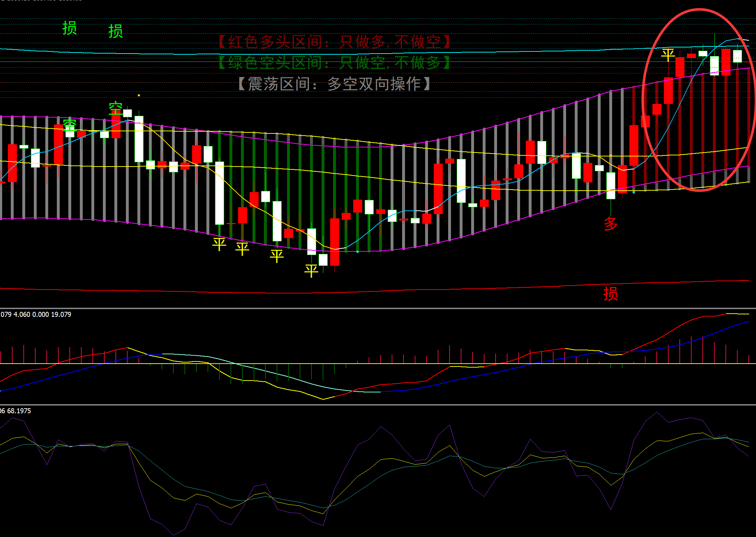Image resolution: width=756 pixels, height=537 pixels.
Task: Select the tallest white candle near first 平
Action: click(219, 193)
